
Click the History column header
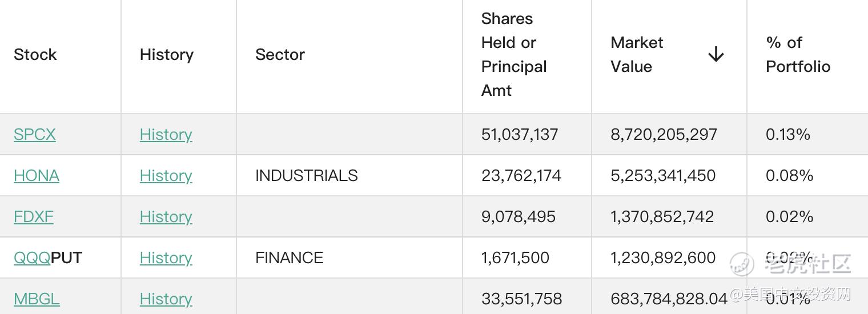[167, 55]
